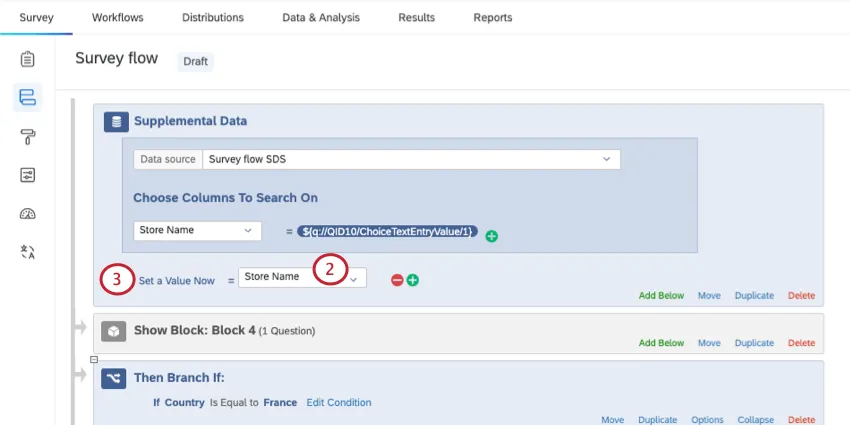Open Survey options sidebar icon
Viewport: 850px width, 425px height.
coord(27,175)
